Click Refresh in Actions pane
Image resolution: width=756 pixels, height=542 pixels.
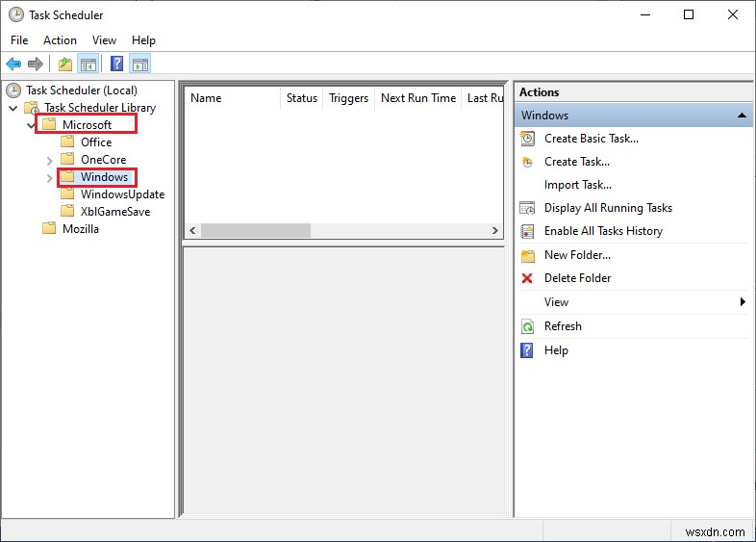pyautogui.click(x=563, y=326)
